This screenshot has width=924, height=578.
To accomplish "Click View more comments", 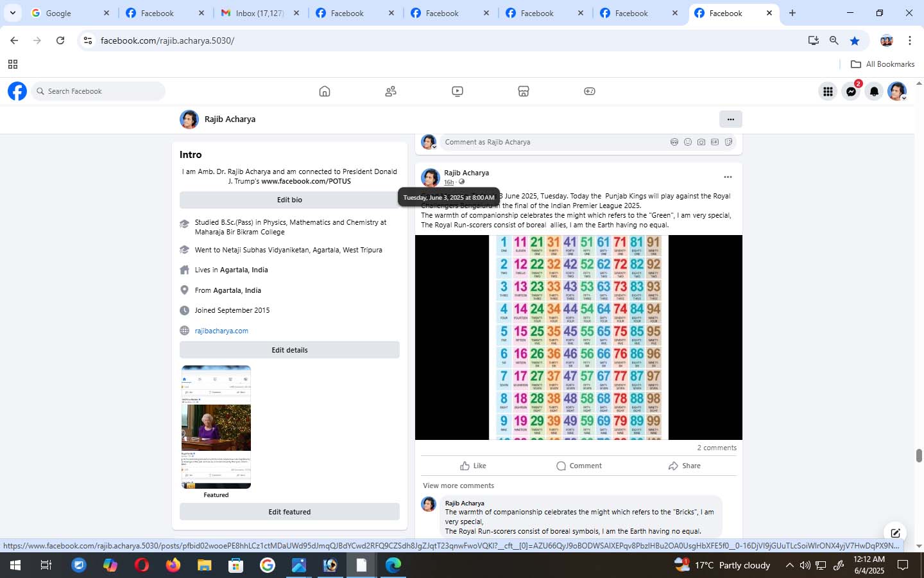I will [x=458, y=486].
